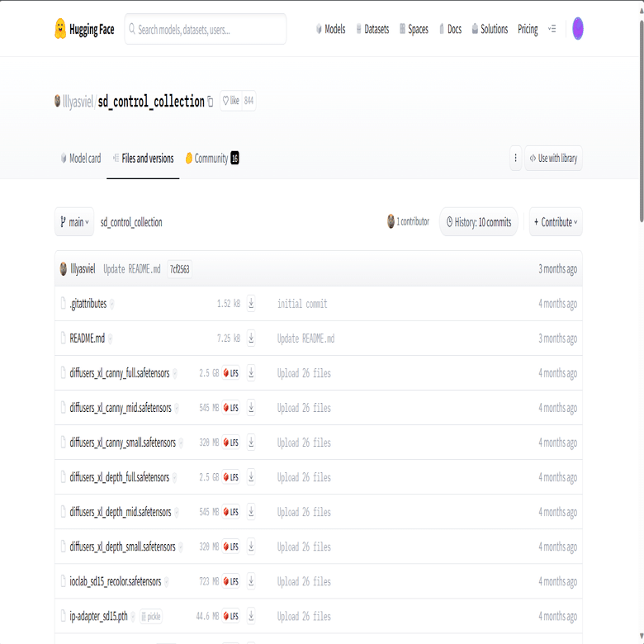Click the pickle badge on ip-adapter_sd15.pth
Image resolution: width=644 pixels, height=644 pixels.
pyautogui.click(x=151, y=617)
